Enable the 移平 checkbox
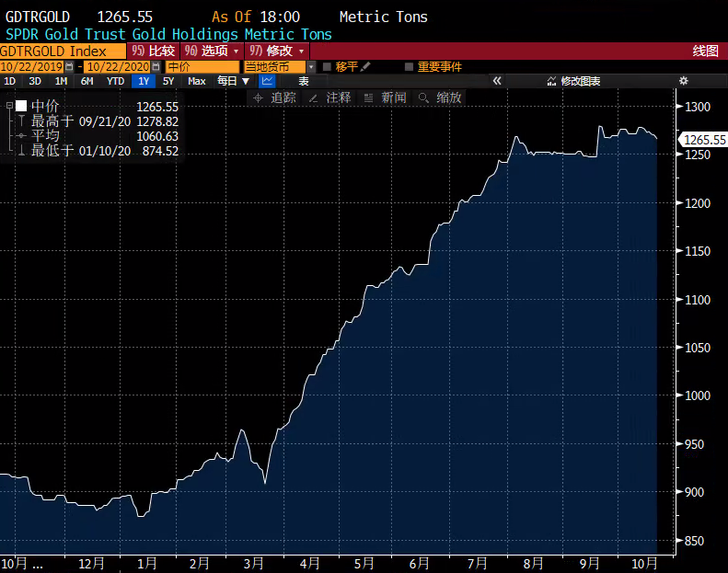Viewport: 728px width, 573px height. point(327,67)
